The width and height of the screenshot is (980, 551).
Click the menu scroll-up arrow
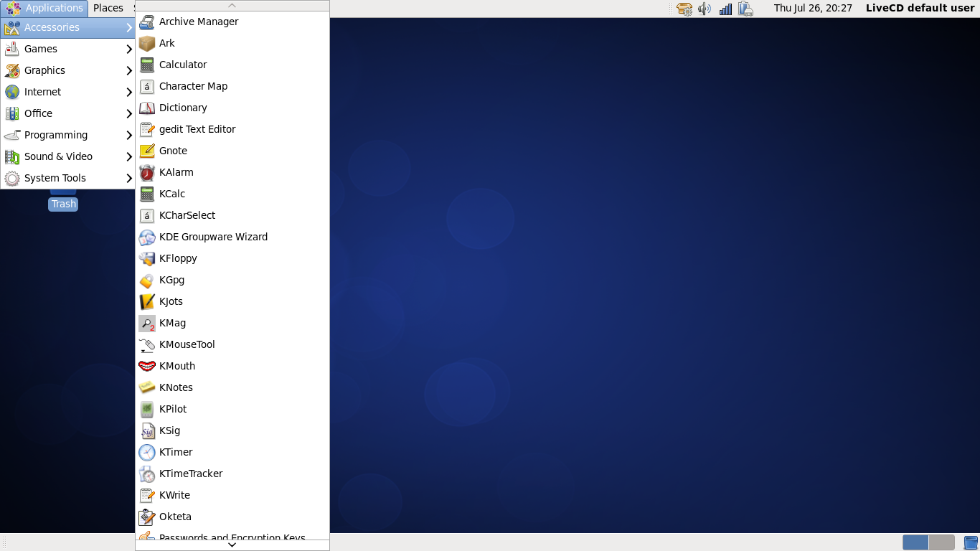[x=232, y=6]
